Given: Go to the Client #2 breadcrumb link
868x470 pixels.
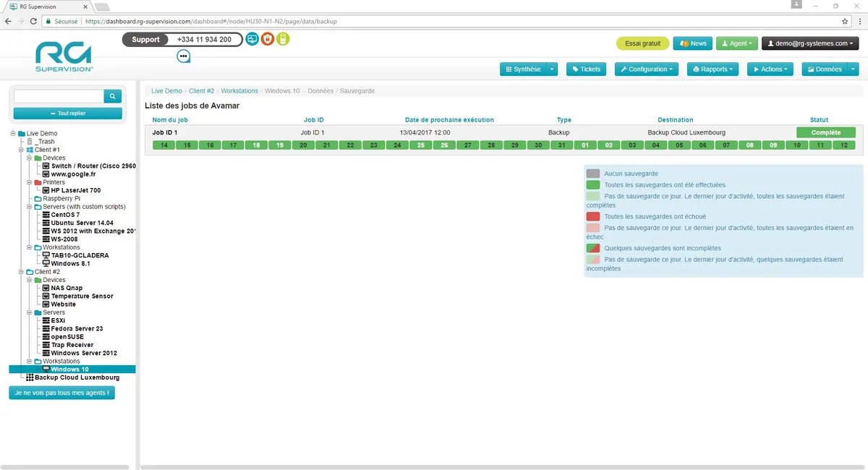Looking at the screenshot, I should tap(202, 91).
